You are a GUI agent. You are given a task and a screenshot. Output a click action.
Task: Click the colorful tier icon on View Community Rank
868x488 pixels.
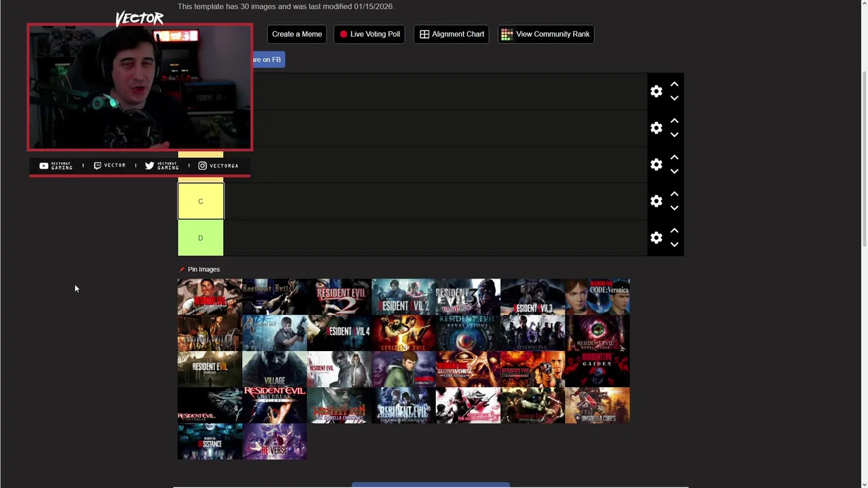(507, 35)
